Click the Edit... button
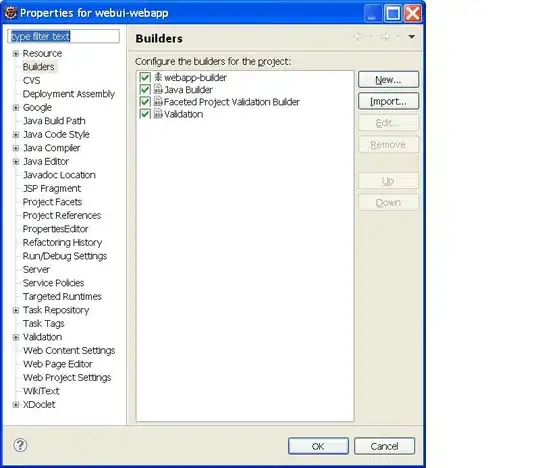This screenshot has width=540, height=468. pos(388,123)
